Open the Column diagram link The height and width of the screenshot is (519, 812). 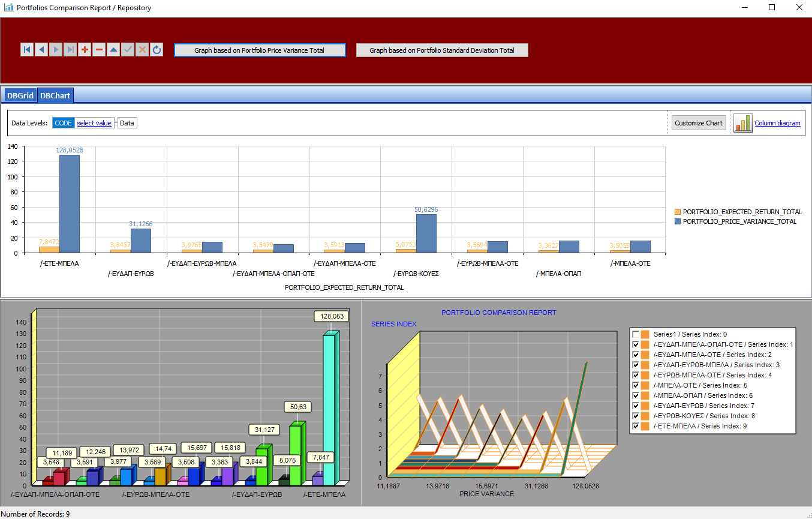(x=777, y=123)
